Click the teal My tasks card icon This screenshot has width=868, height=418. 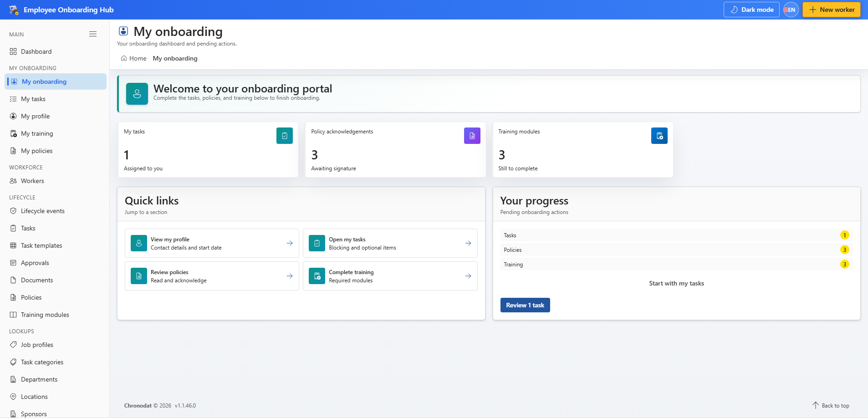[285, 136]
